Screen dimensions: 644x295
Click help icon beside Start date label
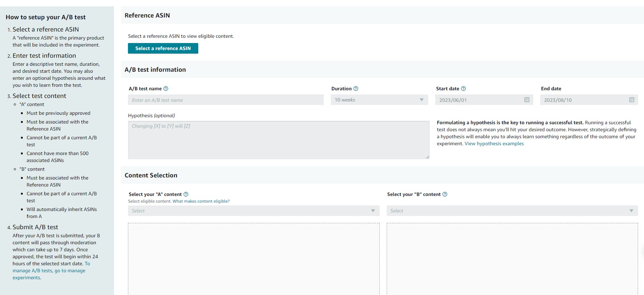click(463, 89)
